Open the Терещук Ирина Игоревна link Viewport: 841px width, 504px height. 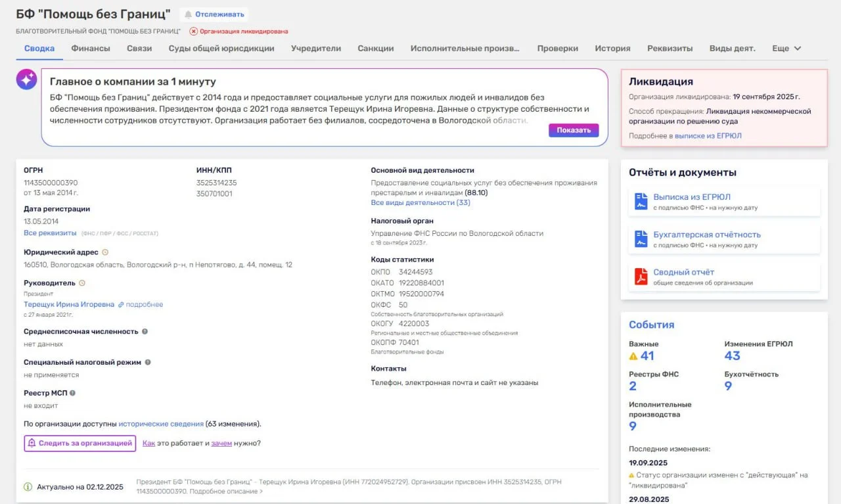69,305
